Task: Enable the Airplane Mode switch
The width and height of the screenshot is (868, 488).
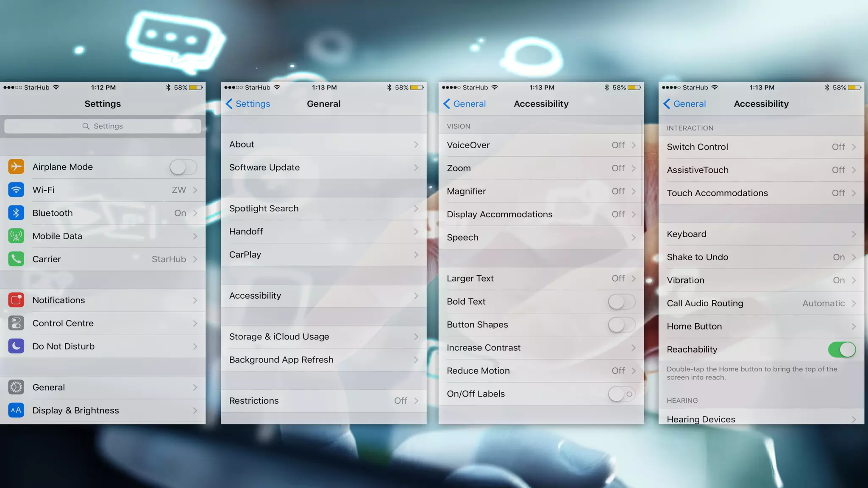Action: click(x=183, y=167)
